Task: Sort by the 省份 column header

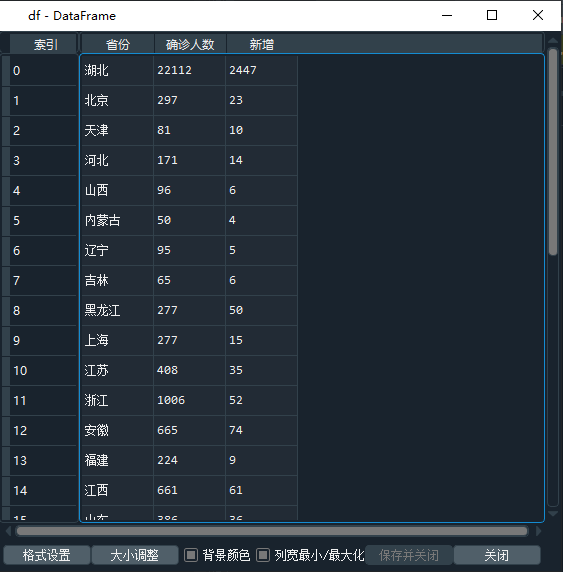Action: pos(118,45)
